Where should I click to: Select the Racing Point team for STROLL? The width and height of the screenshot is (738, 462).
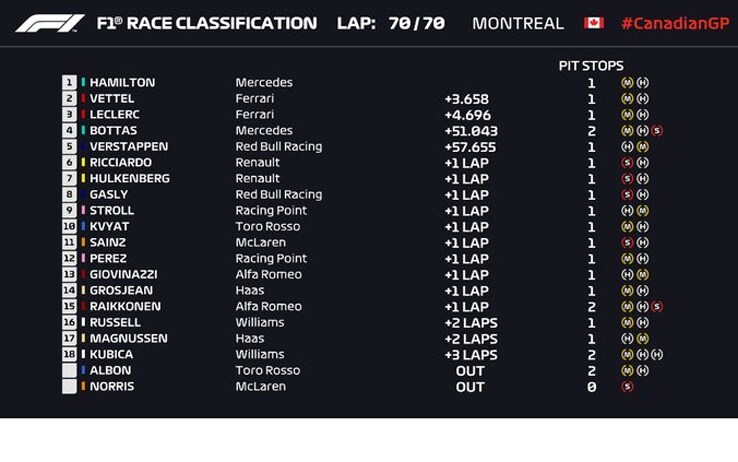(x=271, y=210)
